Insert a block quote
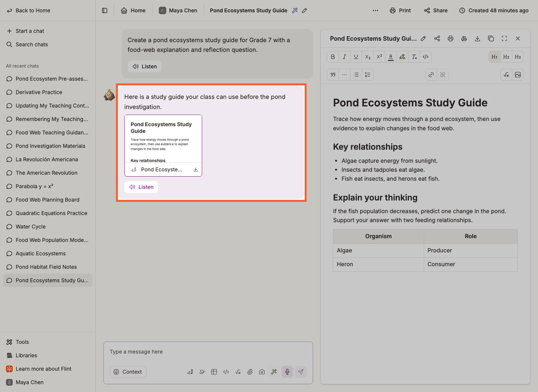Image resolution: width=538 pixels, height=392 pixels. point(333,75)
